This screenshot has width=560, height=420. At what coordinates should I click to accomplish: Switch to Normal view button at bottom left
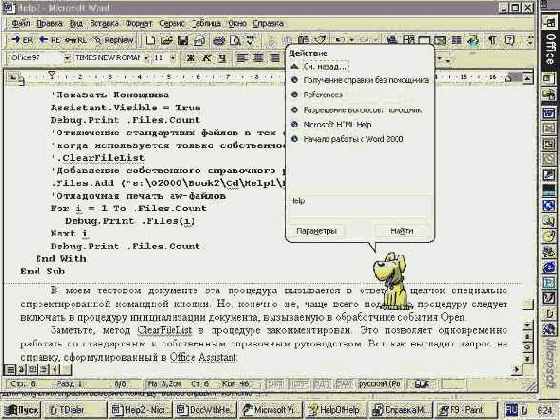point(11,370)
